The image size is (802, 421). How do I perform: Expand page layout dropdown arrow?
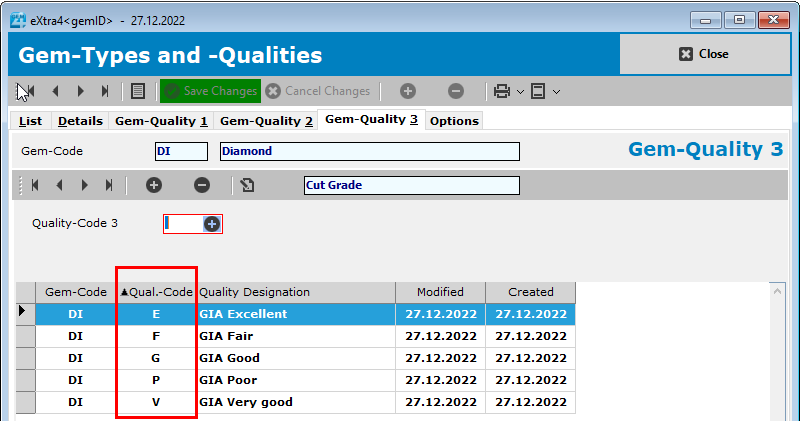tap(556, 92)
